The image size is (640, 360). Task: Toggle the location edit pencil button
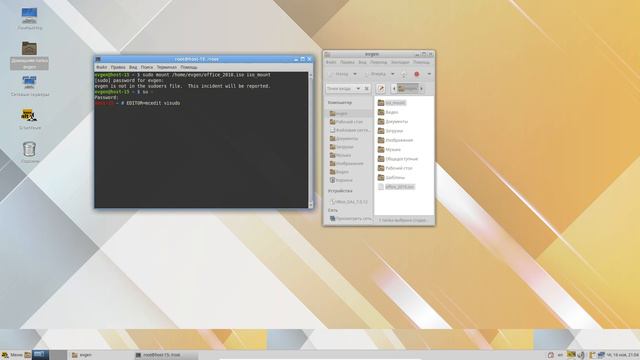pyautogui.click(x=380, y=89)
